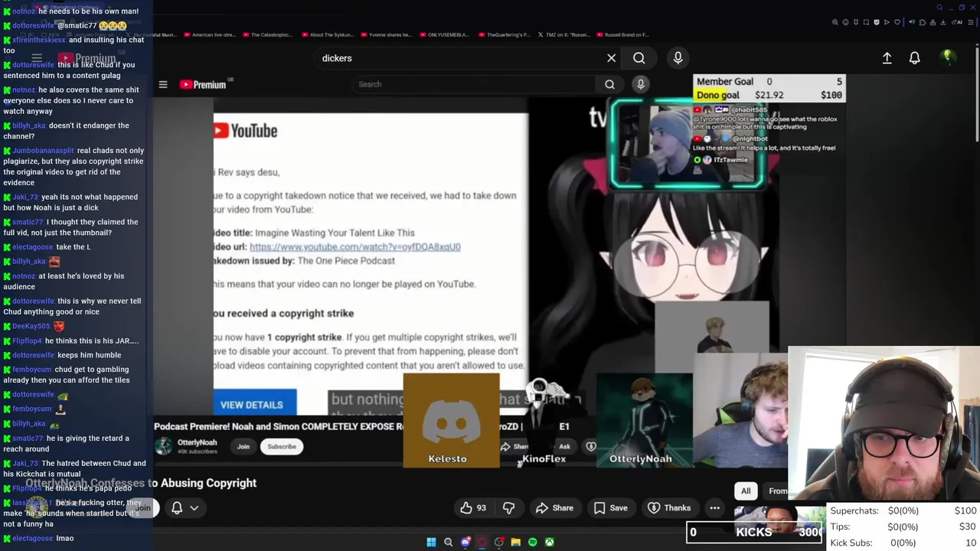Viewport: 980px width, 551px height.
Task: Select the 'All' filter chip
Action: pos(746,491)
